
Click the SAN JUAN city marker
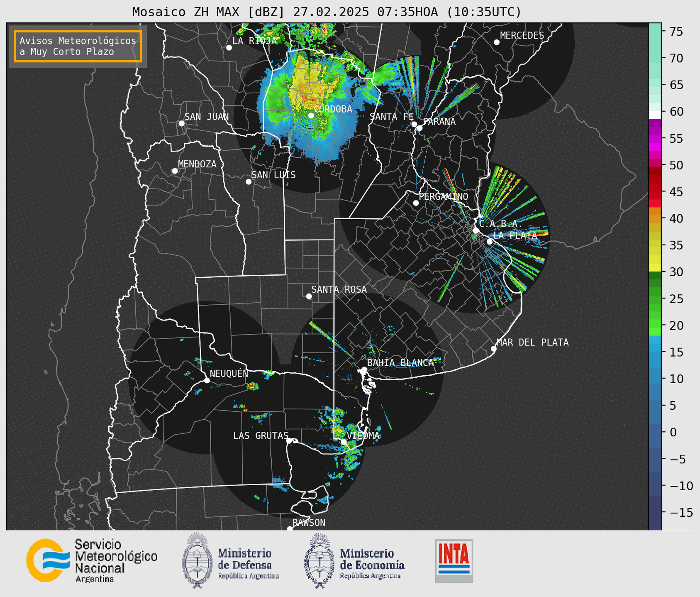(181, 123)
